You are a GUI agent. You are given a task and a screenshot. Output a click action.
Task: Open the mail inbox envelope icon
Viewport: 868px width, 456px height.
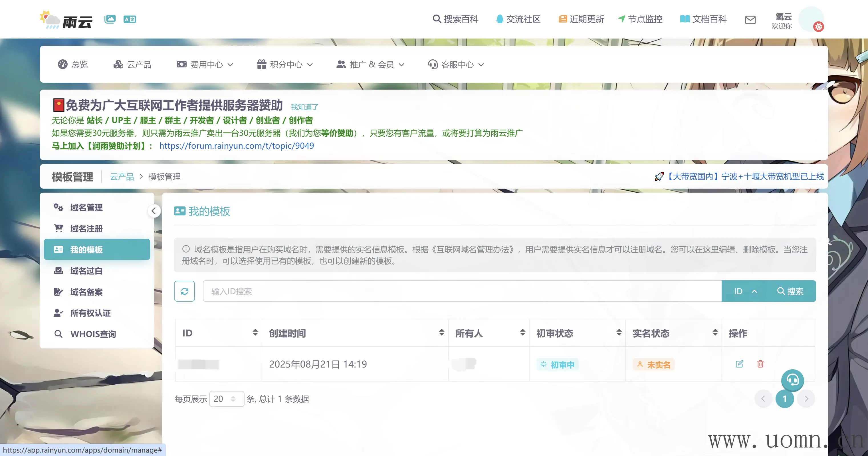tap(750, 20)
